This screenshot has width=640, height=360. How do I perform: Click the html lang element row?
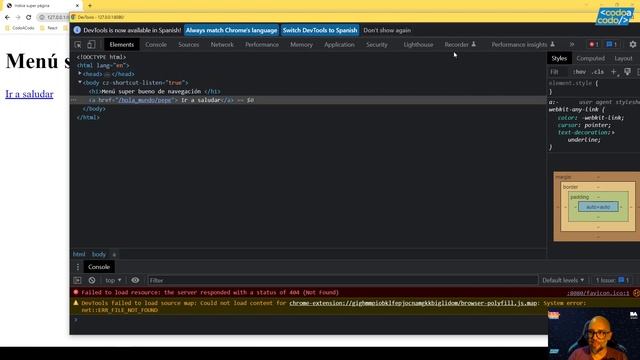click(x=103, y=65)
